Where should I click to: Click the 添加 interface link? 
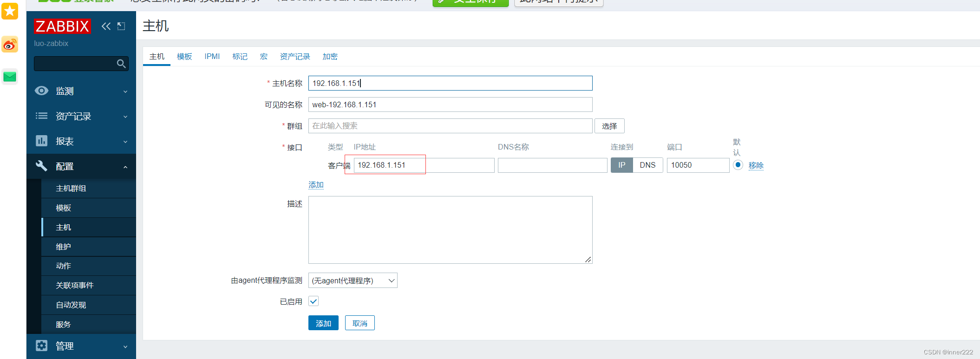tap(316, 185)
